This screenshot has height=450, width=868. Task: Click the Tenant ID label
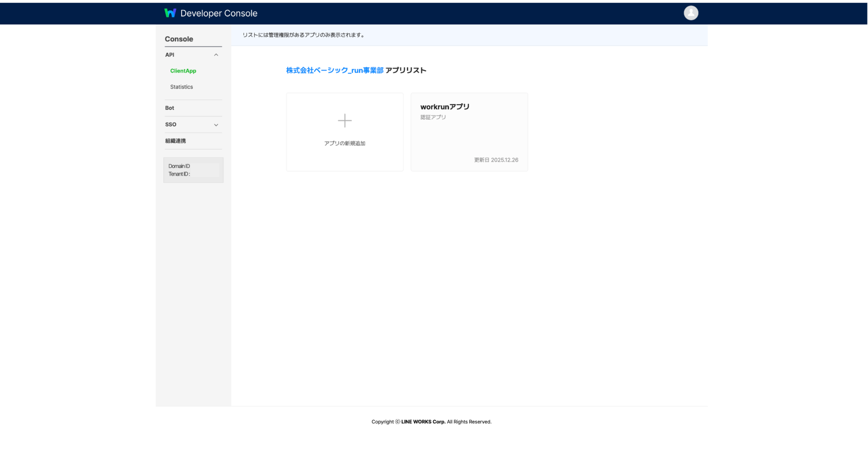point(179,174)
